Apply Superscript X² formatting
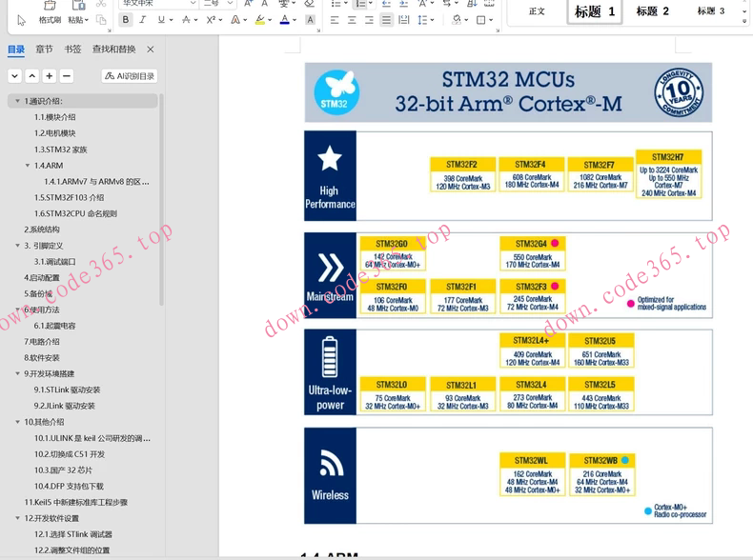753x560 pixels. (x=211, y=20)
